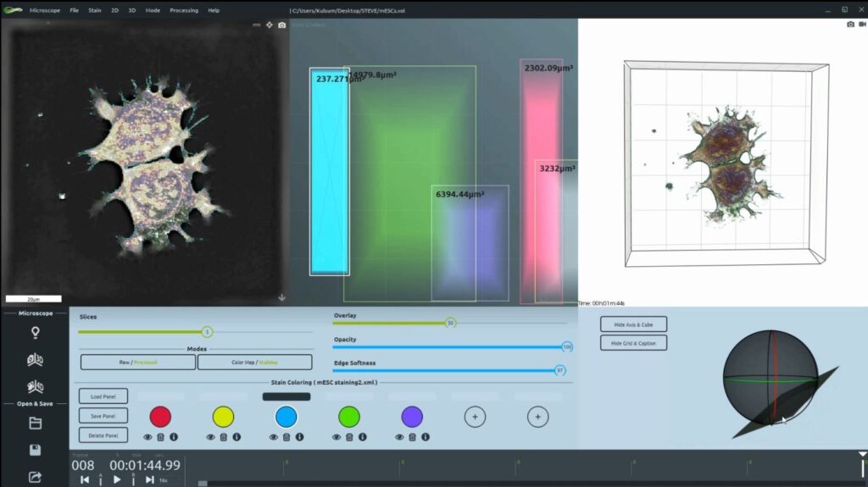Viewport: 868px width, 487px height.
Task: Open the Processing menu
Action: [184, 10]
